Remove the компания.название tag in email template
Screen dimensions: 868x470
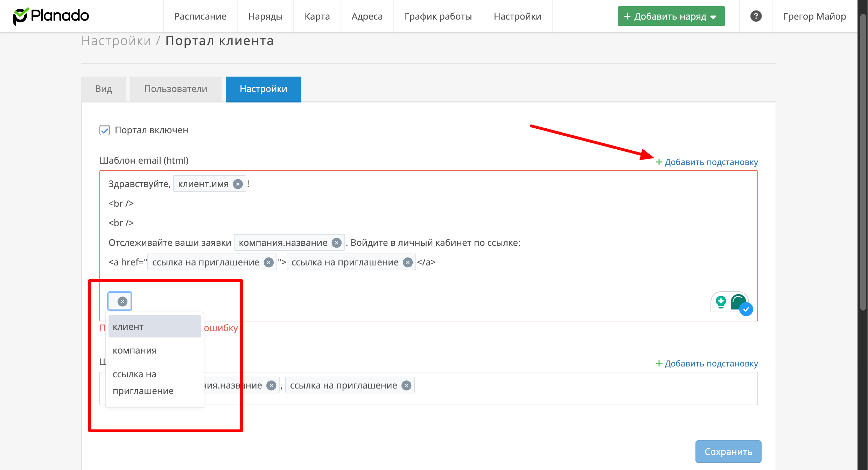(337, 243)
